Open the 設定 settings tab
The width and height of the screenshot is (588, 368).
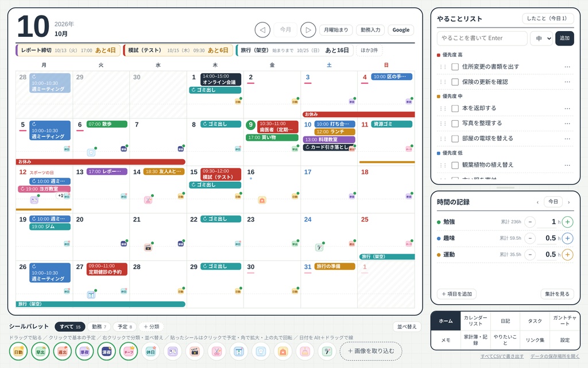[564, 340]
